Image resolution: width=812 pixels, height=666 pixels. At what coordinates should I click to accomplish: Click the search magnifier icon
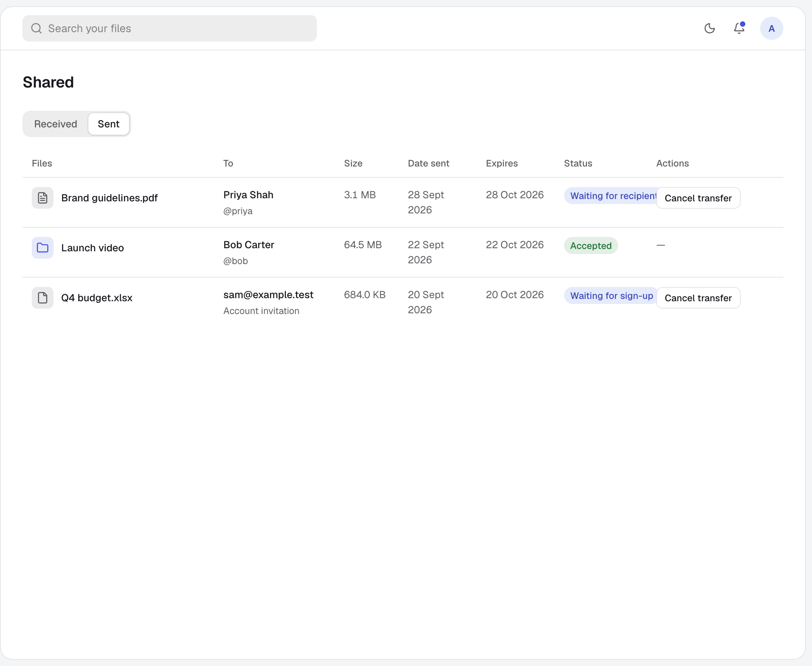[36, 28]
